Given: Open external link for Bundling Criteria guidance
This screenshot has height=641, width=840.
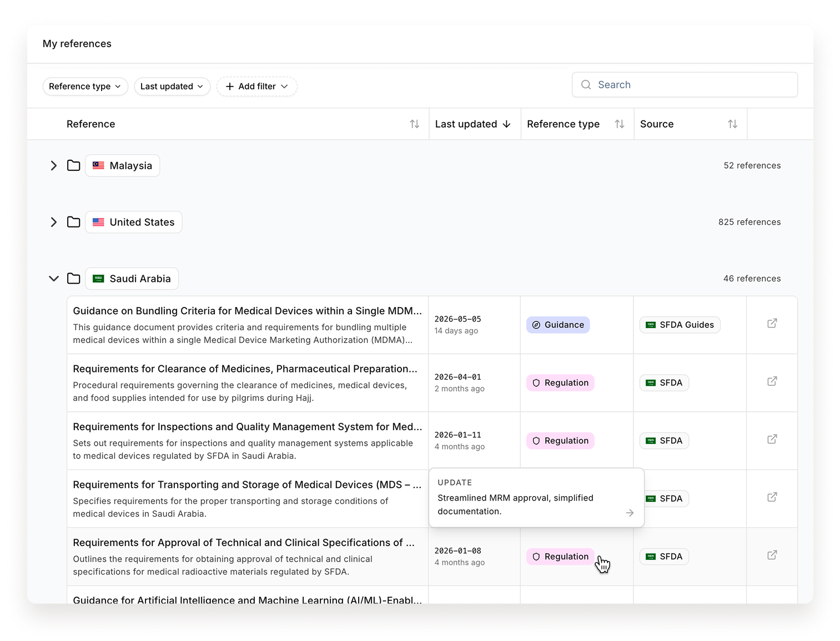Looking at the screenshot, I should [x=772, y=324].
